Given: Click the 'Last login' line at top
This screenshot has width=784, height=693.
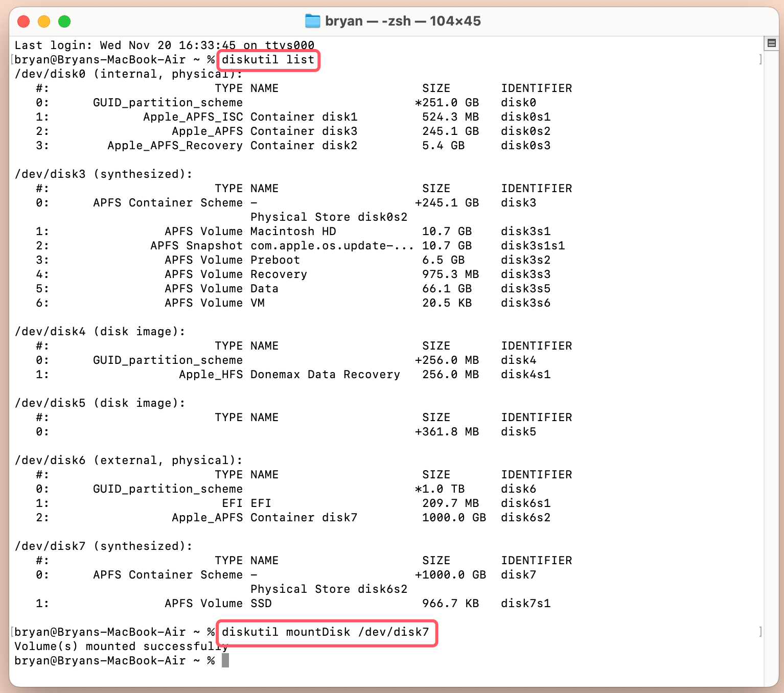Looking at the screenshot, I should tap(164, 45).
